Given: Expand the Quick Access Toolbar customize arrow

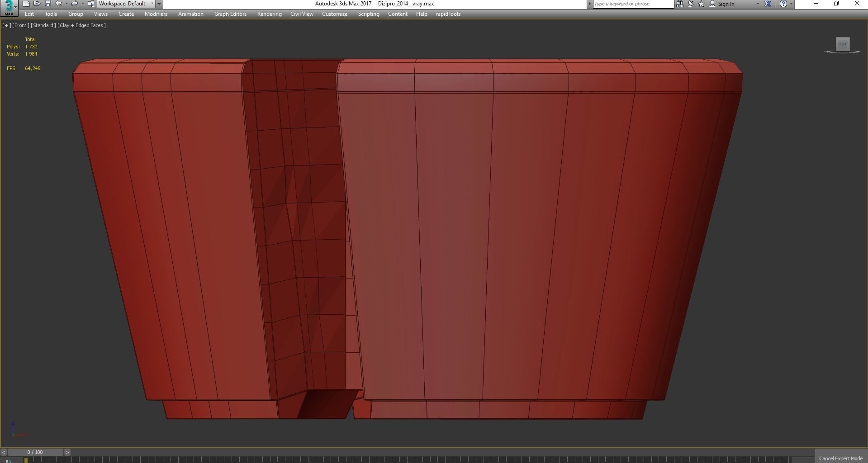Looking at the screenshot, I should click(x=159, y=4).
